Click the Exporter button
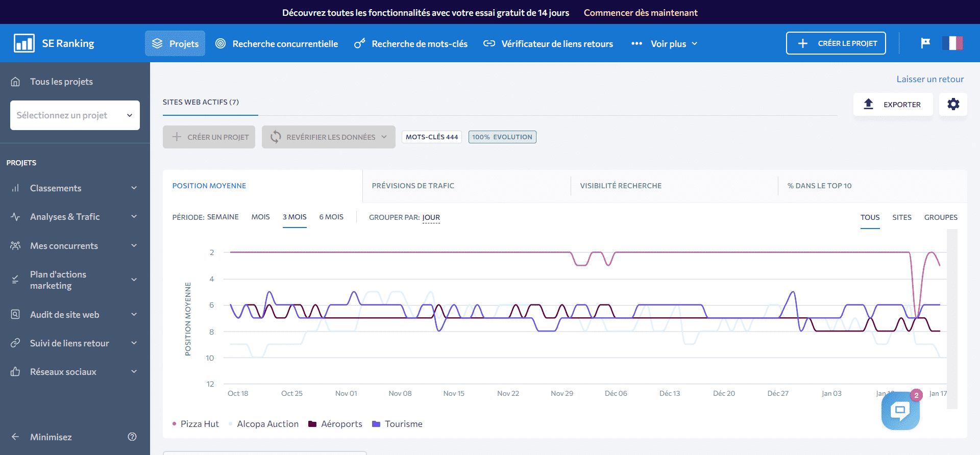Image resolution: width=980 pixels, height=455 pixels. [893, 105]
